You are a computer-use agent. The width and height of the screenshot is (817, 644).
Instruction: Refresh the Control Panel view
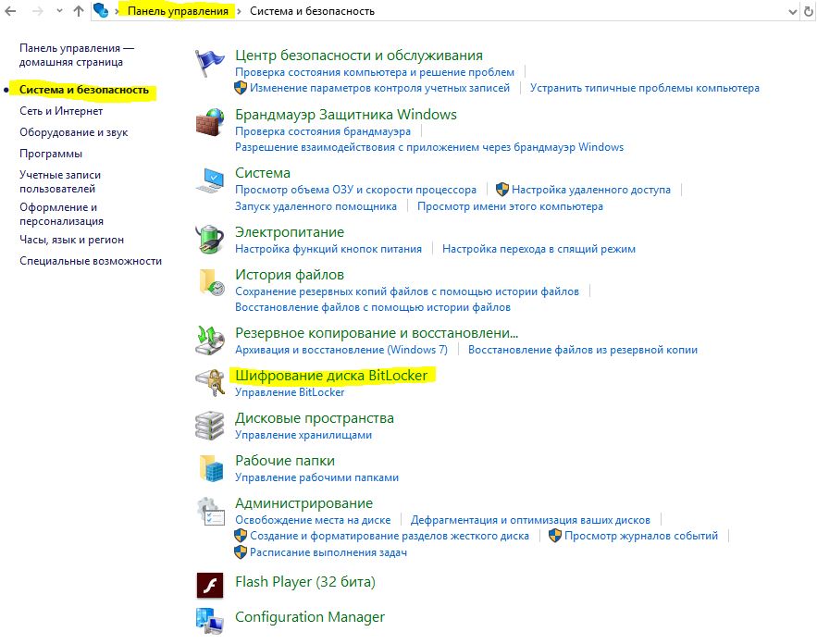point(809,11)
